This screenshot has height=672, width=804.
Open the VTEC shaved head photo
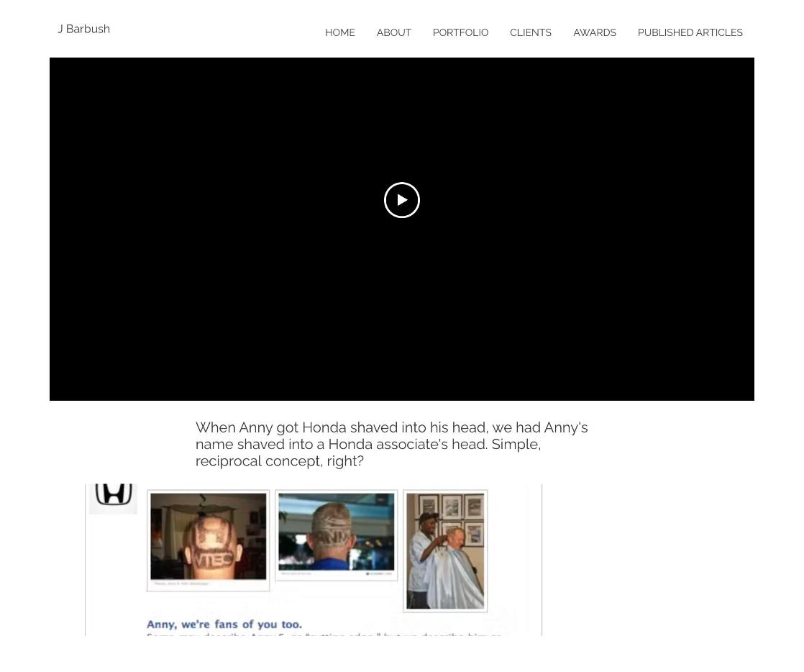click(208, 536)
